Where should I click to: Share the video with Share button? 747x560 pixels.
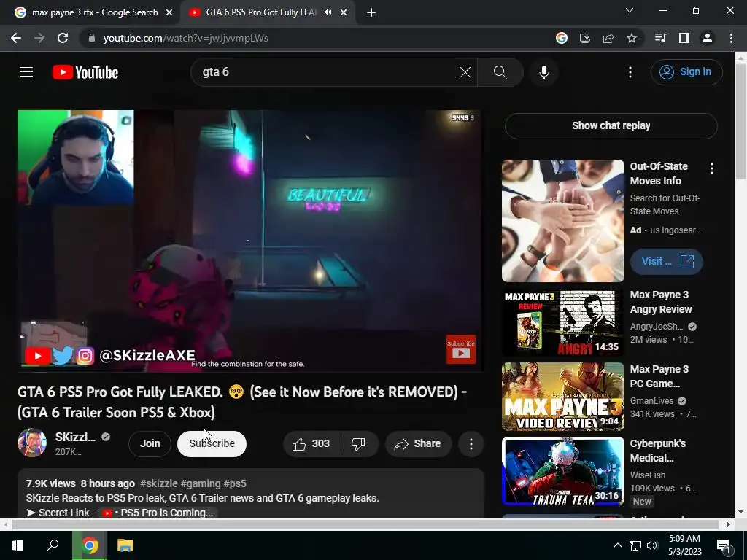coord(418,444)
